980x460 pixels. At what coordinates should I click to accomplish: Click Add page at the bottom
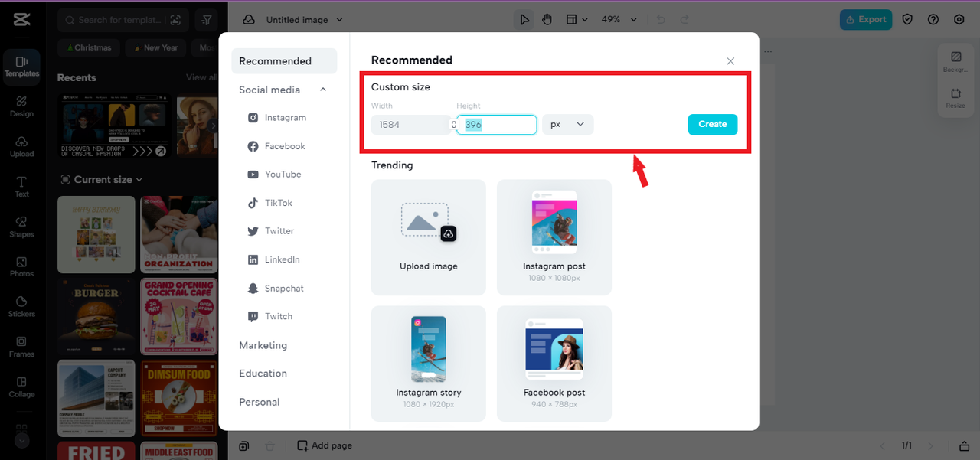point(325,445)
